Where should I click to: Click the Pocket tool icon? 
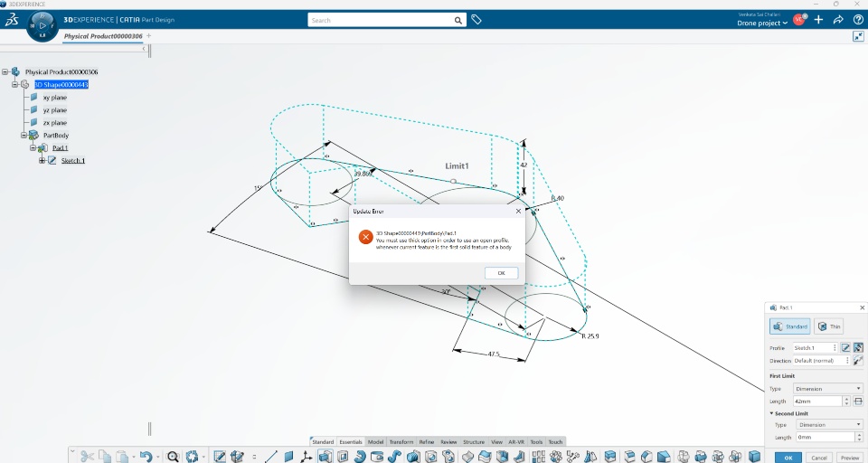click(x=343, y=457)
